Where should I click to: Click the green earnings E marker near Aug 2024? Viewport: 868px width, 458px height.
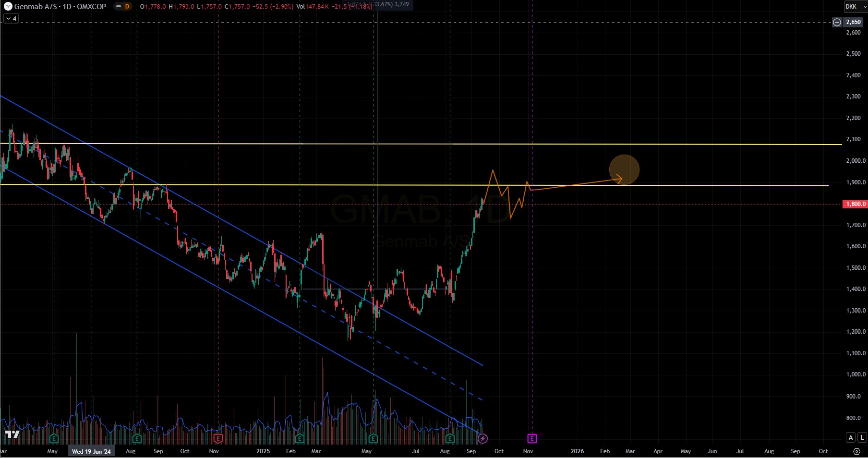tap(137, 438)
